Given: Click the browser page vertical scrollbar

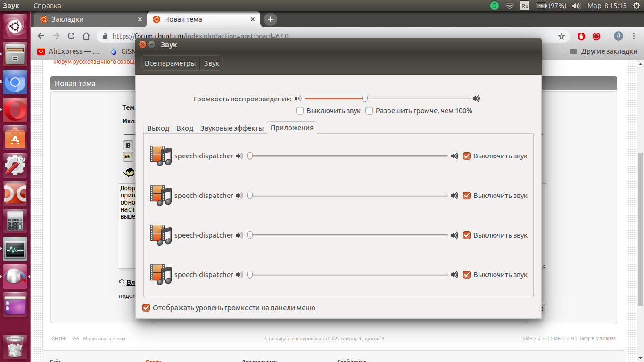Looking at the screenshot, I should 641,229.
